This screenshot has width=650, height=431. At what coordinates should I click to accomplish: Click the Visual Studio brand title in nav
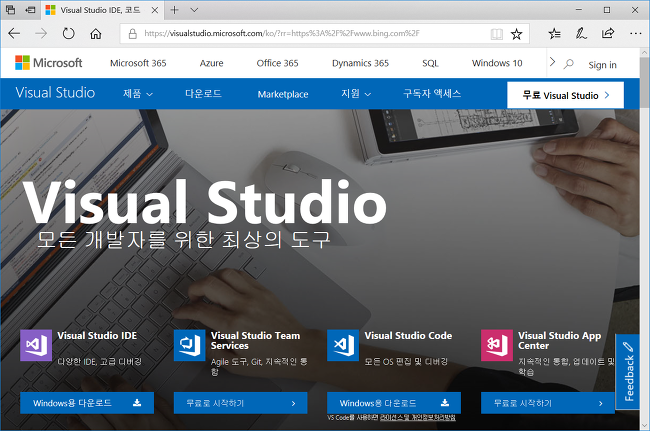click(x=55, y=92)
